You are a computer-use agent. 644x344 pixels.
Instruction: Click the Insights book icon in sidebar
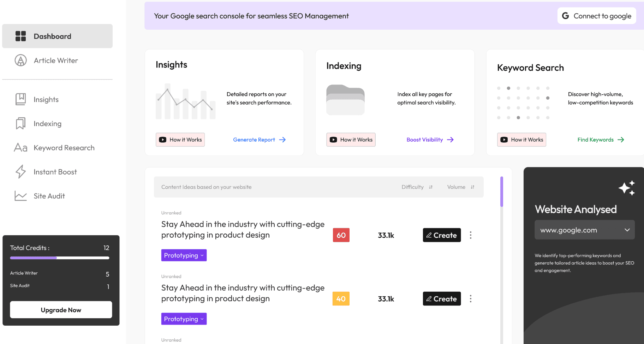(x=21, y=99)
